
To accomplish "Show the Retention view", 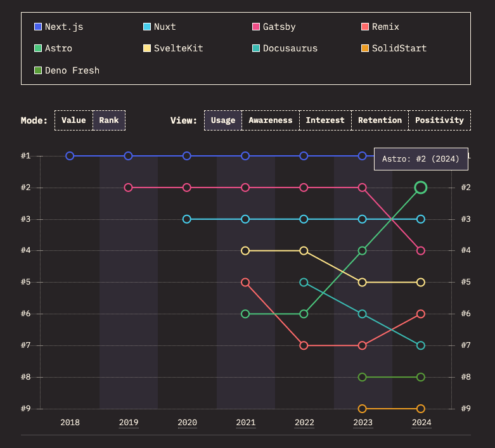I will pos(380,120).
